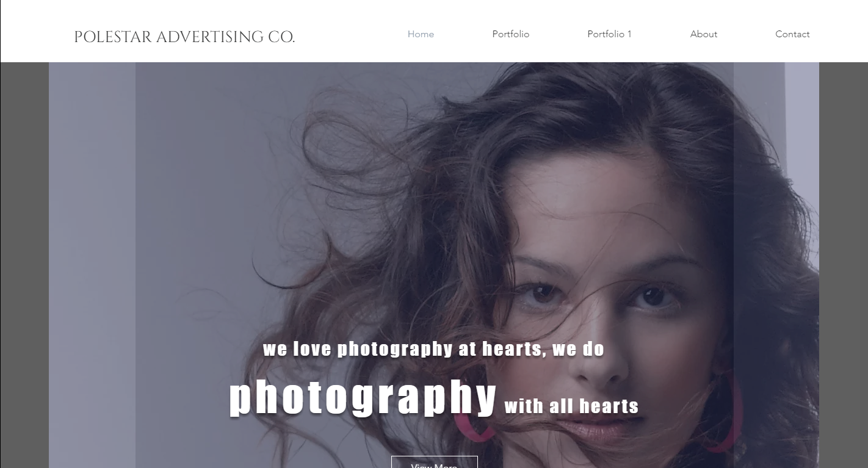Image resolution: width=868 pixels, height=468 pixels.
Task: Click the Polestar Advertising Co. logo text
Action: click(184, 37)
